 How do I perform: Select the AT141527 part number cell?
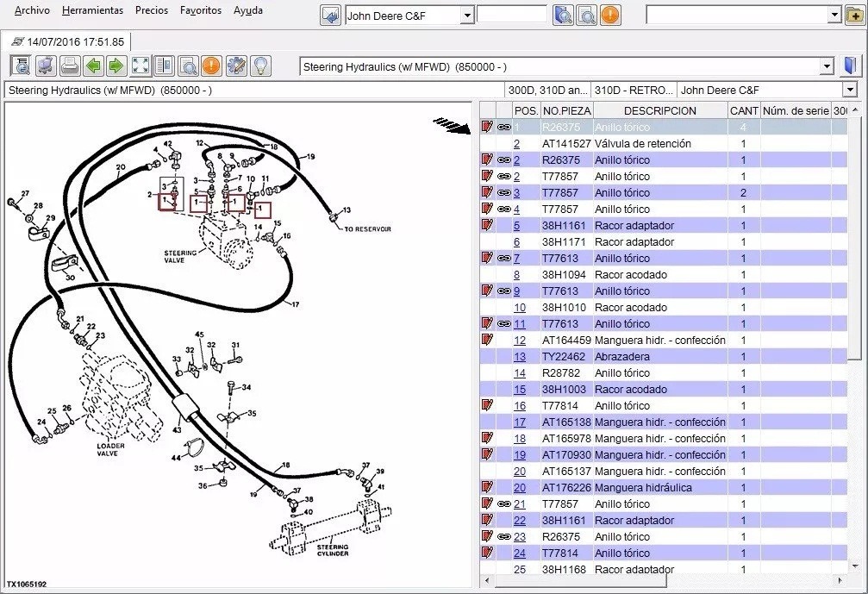(x=566, y=143)
